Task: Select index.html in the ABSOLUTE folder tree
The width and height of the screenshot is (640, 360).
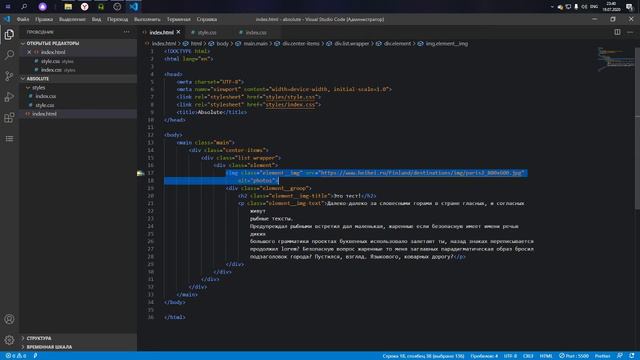Action: 44,114
